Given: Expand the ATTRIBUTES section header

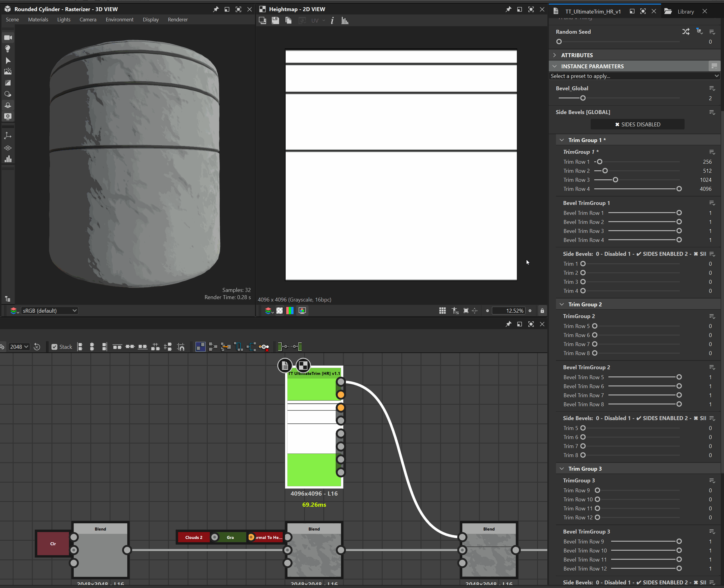Looking at the screenshot, I should [x=576, y=55].
